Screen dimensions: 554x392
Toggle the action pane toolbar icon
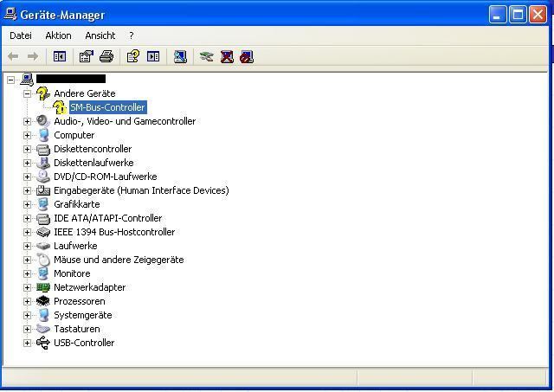(x=153, y=56)
